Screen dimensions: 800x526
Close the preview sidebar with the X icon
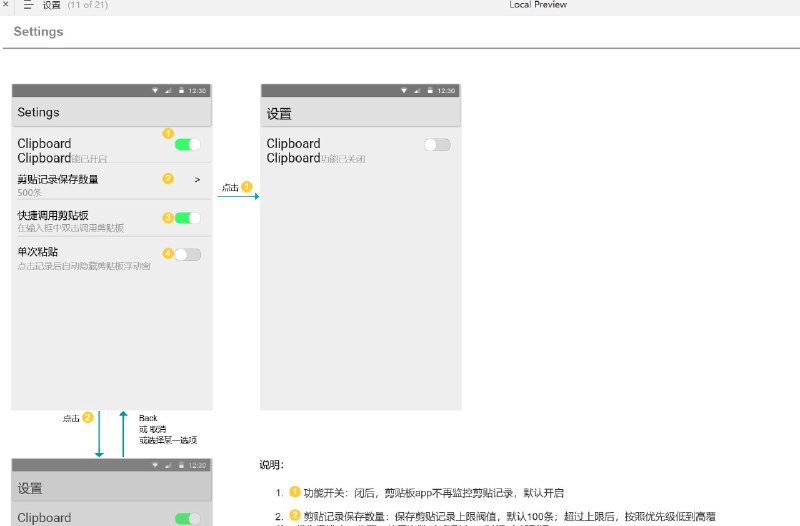point(5,4)
